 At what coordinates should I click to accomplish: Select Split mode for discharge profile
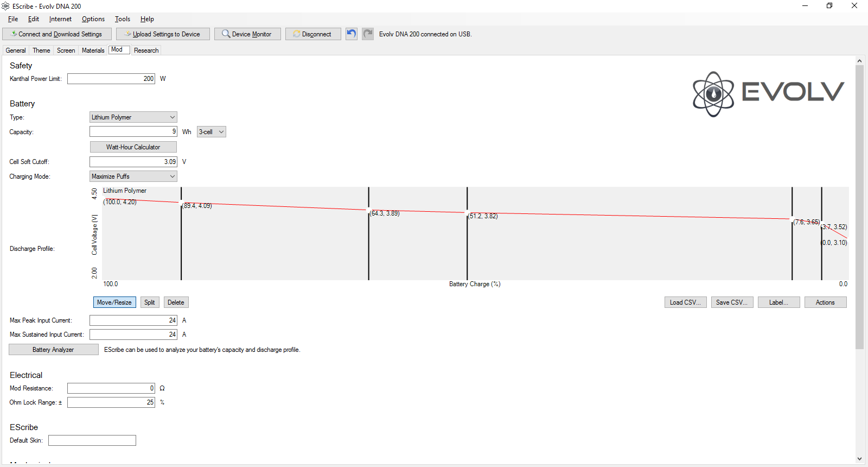pos(150,302)
